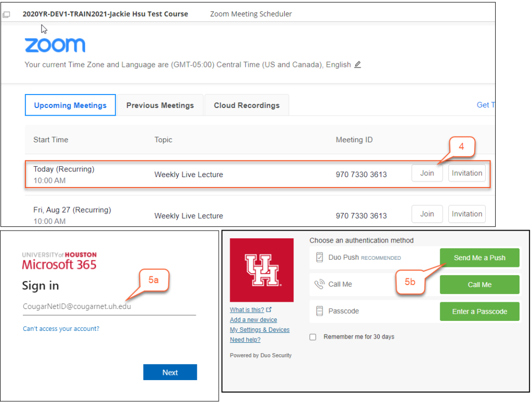Click meeting ID 970 7330 3613 in today's row
Screen dimensions: 532x403
point(362,174)
